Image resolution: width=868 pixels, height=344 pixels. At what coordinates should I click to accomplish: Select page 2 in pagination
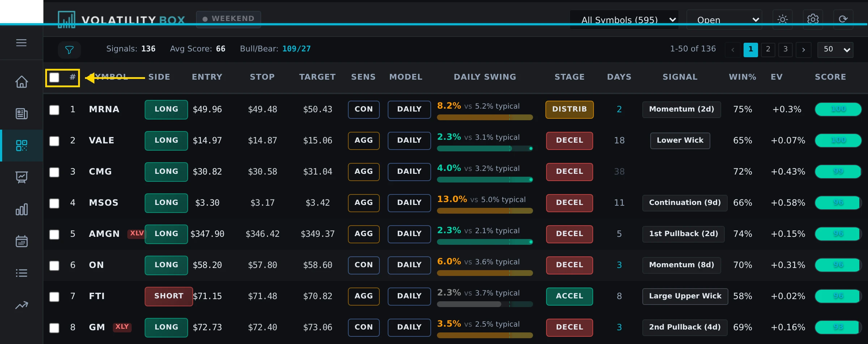pos(768,50)
